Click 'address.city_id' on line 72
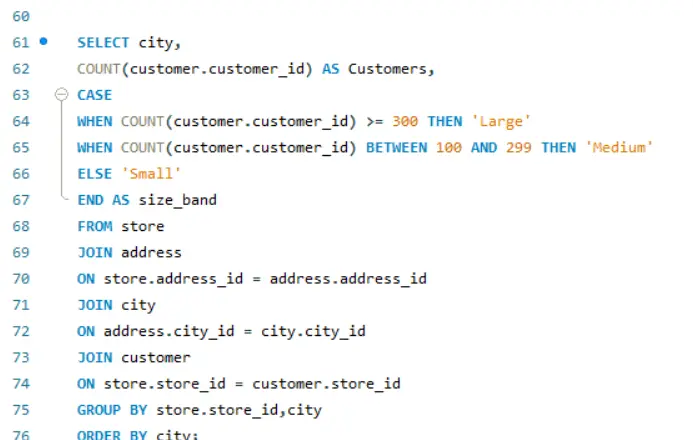Viewport: 693px width, 440px height. click(x=169, y=331)
